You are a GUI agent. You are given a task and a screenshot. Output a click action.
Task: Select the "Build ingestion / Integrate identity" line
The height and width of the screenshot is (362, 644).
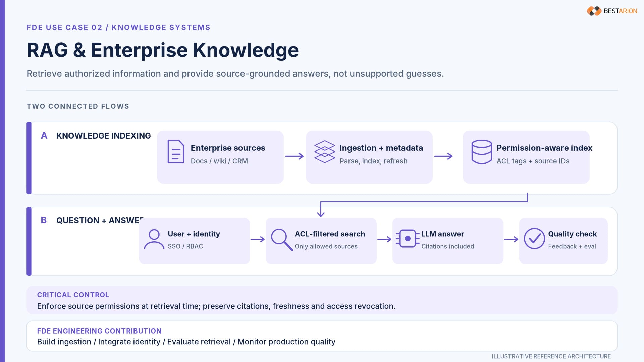186,342
